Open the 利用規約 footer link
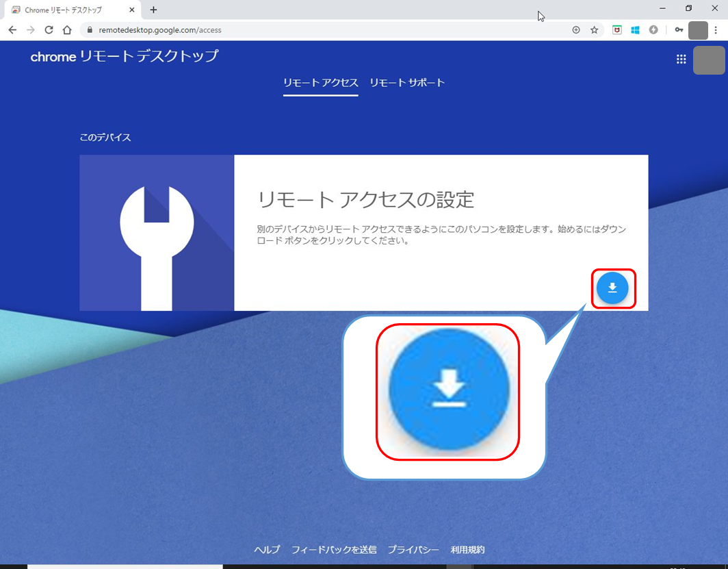 [x=467, y=550]
